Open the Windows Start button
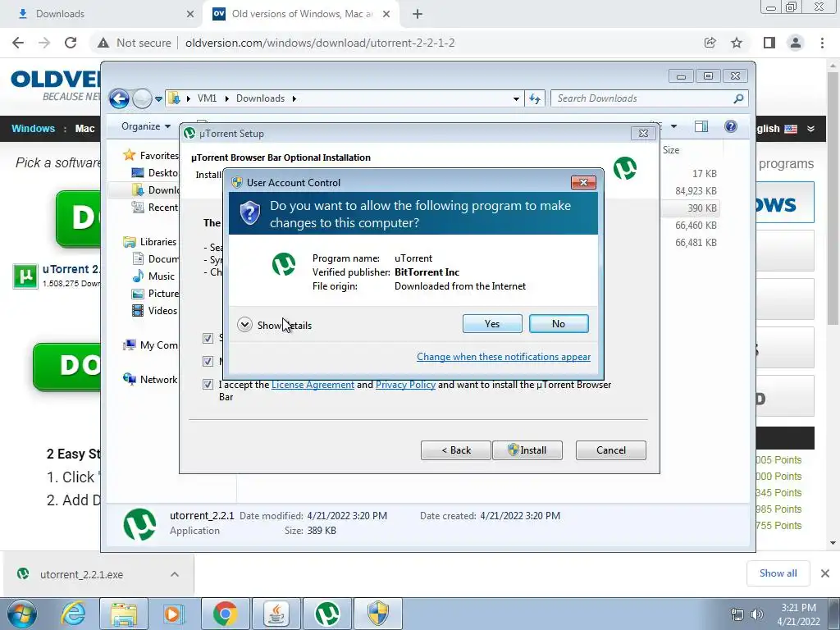Viewport: 840px width, 630px height. (21, 614)
